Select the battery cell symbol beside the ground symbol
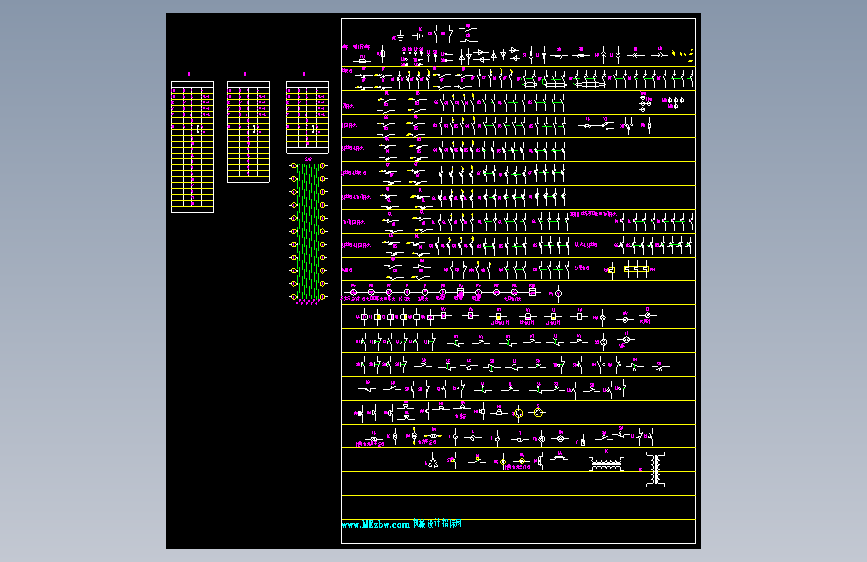The image size is (867, 562). point(418,37)
